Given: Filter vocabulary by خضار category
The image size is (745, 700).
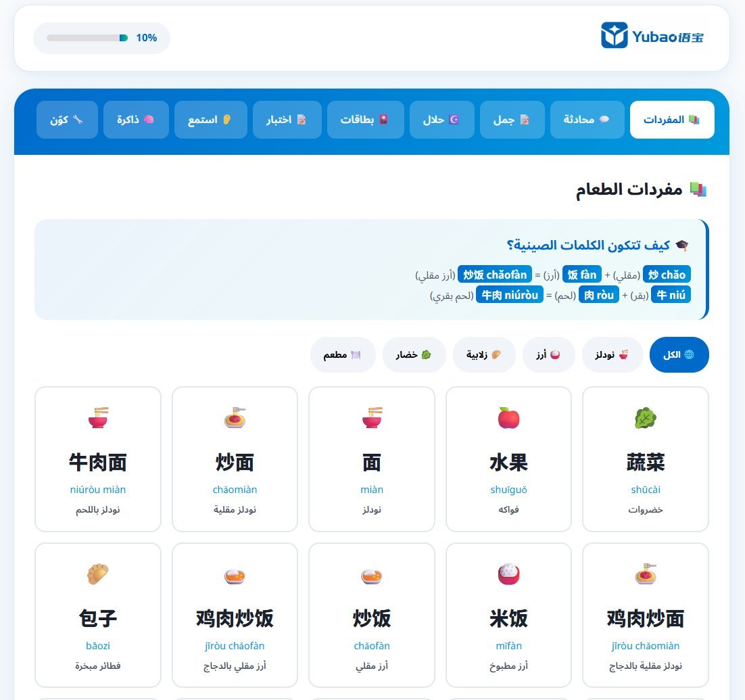Looking at the screenshot, I should click(414, 355).
